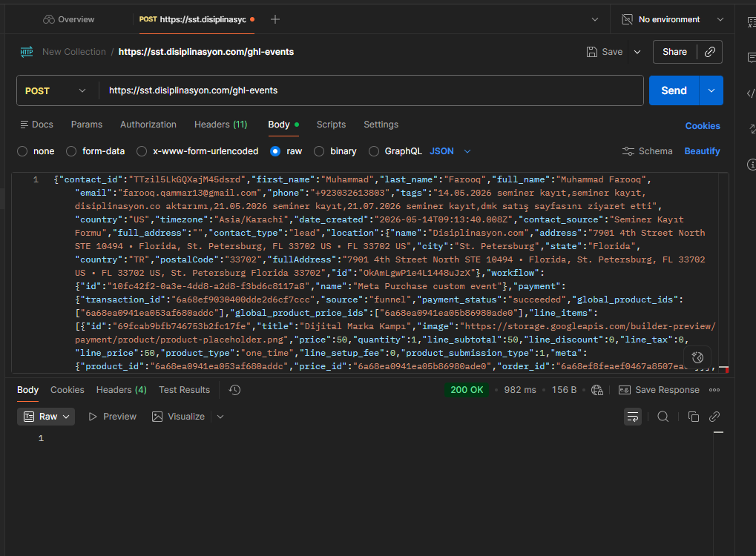The height and width of the screenshot is (556, 756).
Task: Beautify the JSON body
Action: 702,151
